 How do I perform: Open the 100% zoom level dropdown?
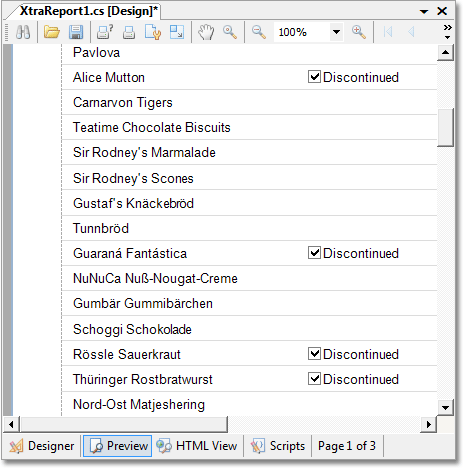tap(336, 32)
